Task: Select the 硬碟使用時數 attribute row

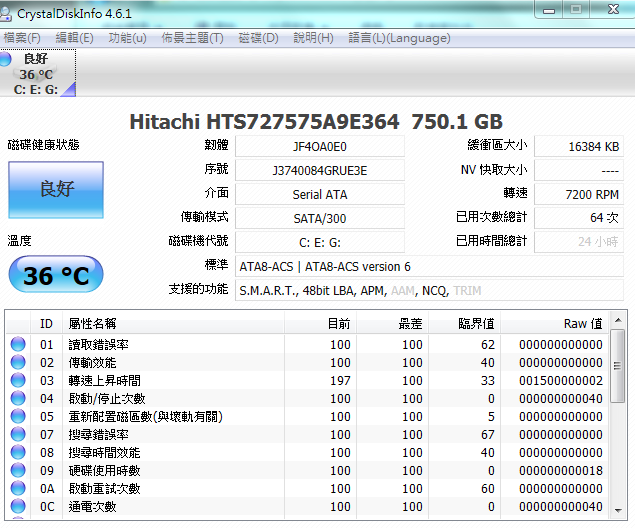Action: pos(307,471)
